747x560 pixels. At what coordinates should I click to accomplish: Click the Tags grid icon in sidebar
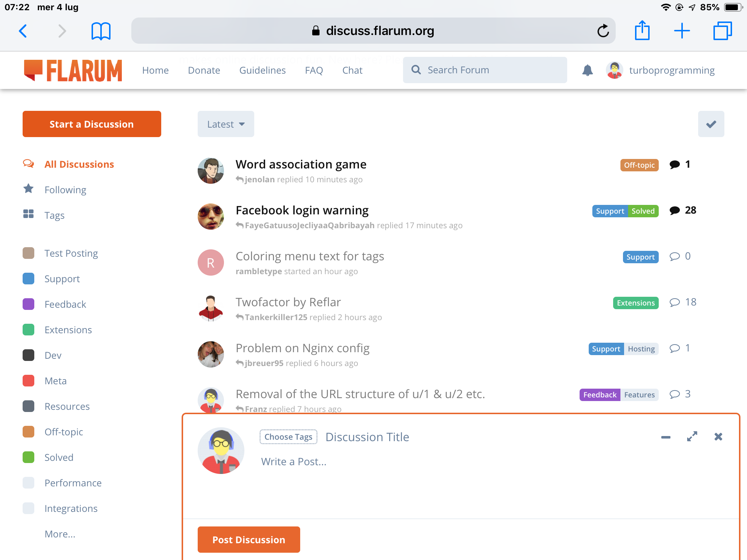pyautogui.click(x=28, y=215)
